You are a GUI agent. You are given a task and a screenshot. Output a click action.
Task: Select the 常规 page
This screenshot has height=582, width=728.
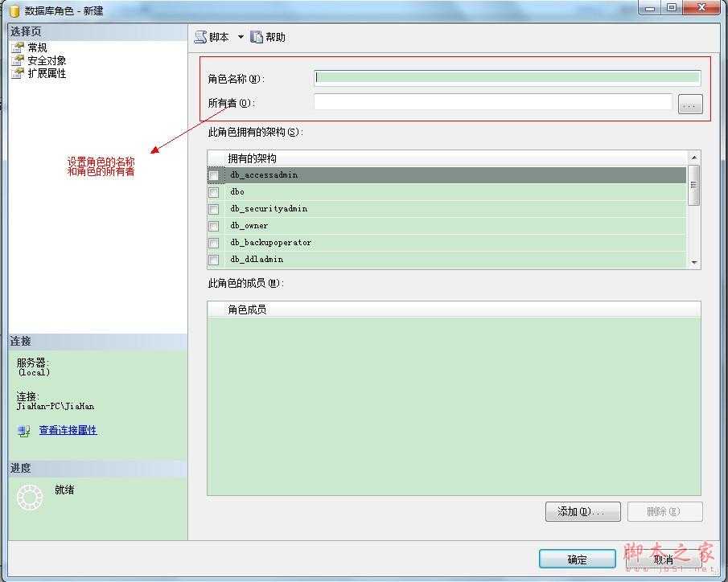[x=37, y=47]
